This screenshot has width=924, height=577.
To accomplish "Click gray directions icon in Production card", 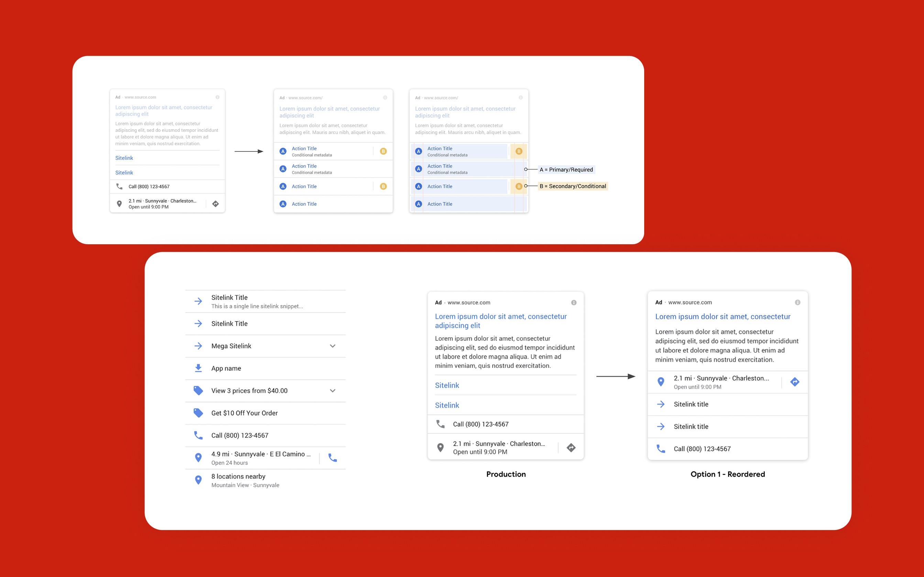I will pos(571,448).
